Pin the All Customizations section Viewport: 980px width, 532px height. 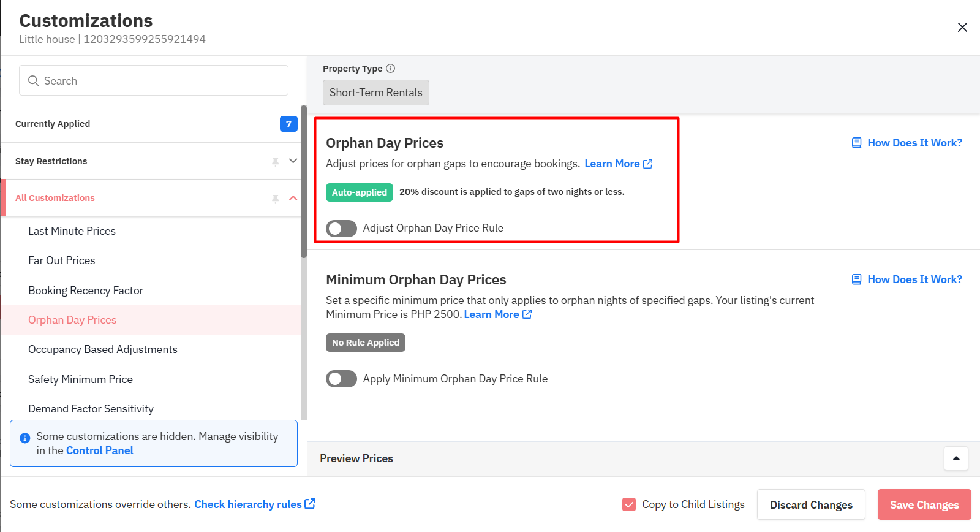276,198
